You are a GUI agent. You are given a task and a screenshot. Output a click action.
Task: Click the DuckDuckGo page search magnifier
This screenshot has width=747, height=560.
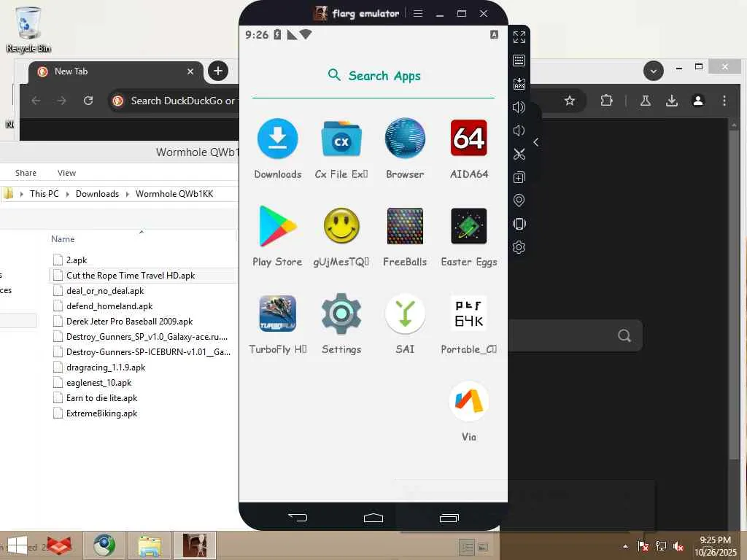click(x=624, y=335)
